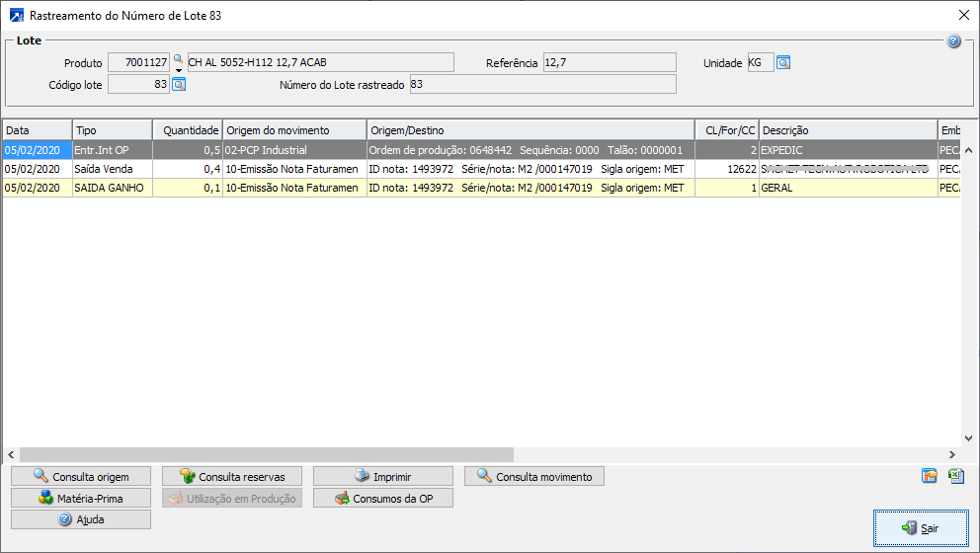Image resolution: width=980 pixels, height=553 pixels.
Task: Click the grid vertical scrollbar down arrow
Action: click(x=968, y=438)
